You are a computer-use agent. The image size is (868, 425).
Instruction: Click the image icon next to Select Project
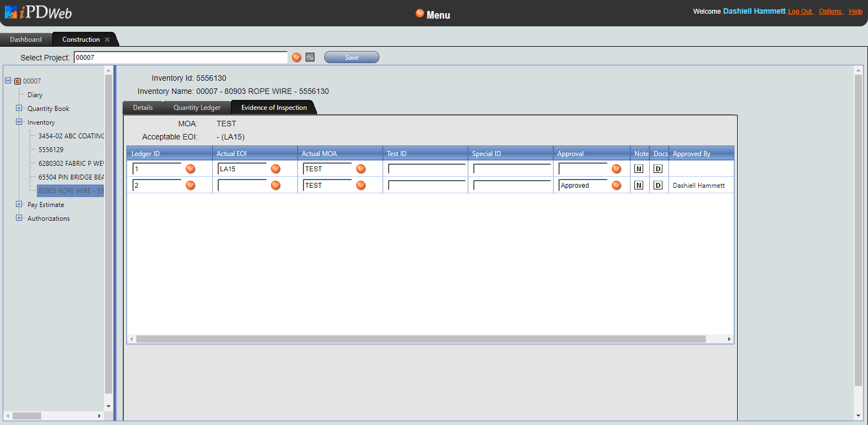tap(310, 58)
